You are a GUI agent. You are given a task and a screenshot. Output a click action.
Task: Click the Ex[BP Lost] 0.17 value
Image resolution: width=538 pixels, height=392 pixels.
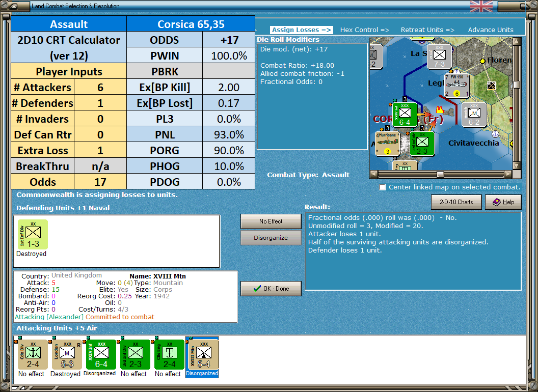point(229,103)
